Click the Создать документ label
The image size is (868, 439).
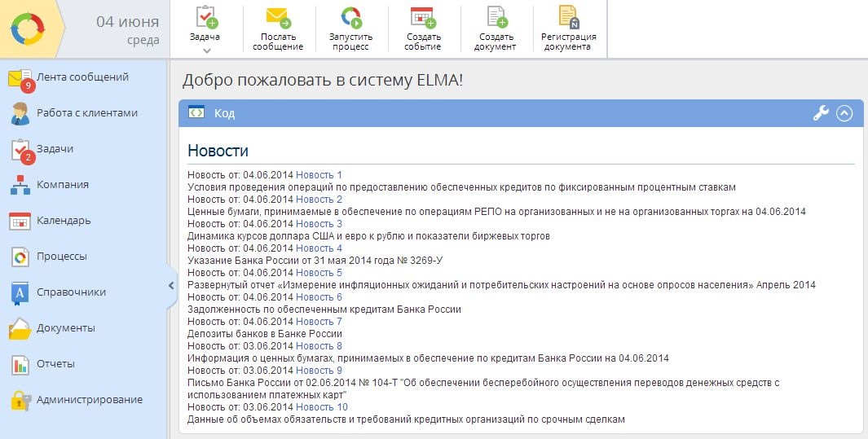coord(496,42)
